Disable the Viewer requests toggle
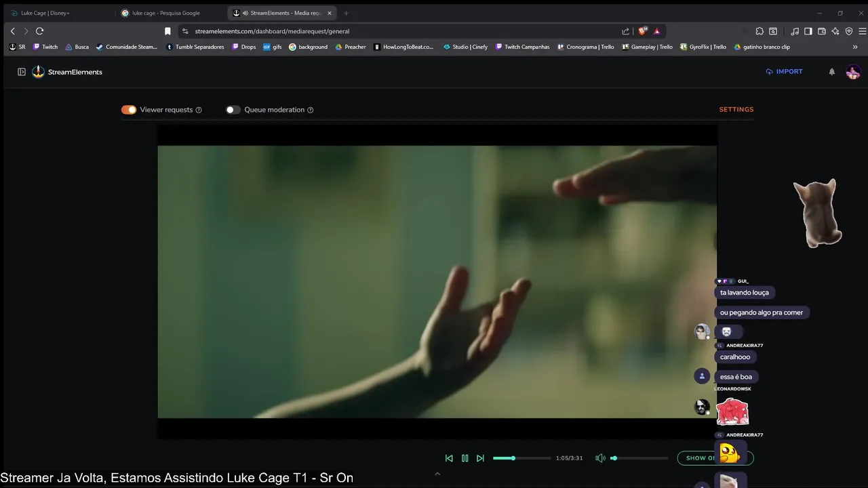This screenshot has height=488, width=868. pos(129,110)
